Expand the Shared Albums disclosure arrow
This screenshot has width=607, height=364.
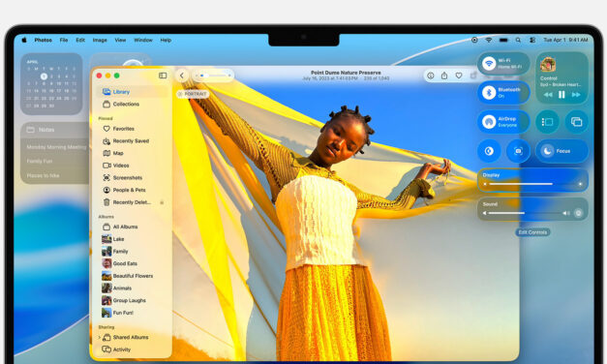click(99, 337)
